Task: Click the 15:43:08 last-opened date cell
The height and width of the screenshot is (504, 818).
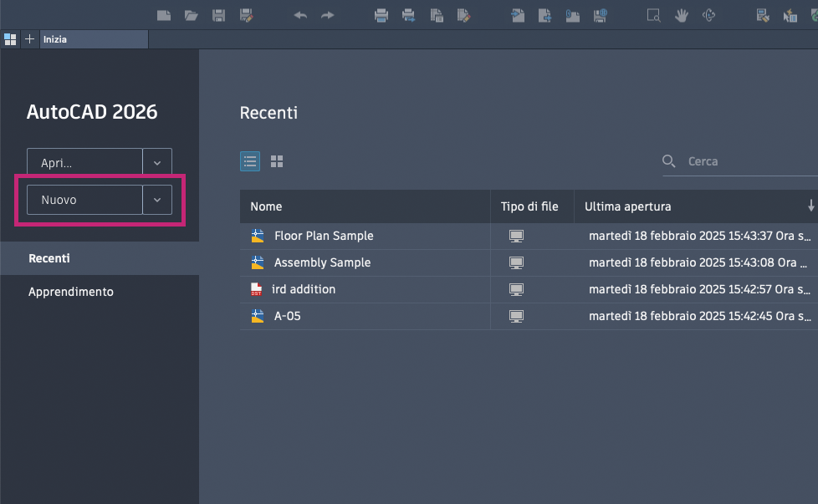Action: [x=698, y=262]
